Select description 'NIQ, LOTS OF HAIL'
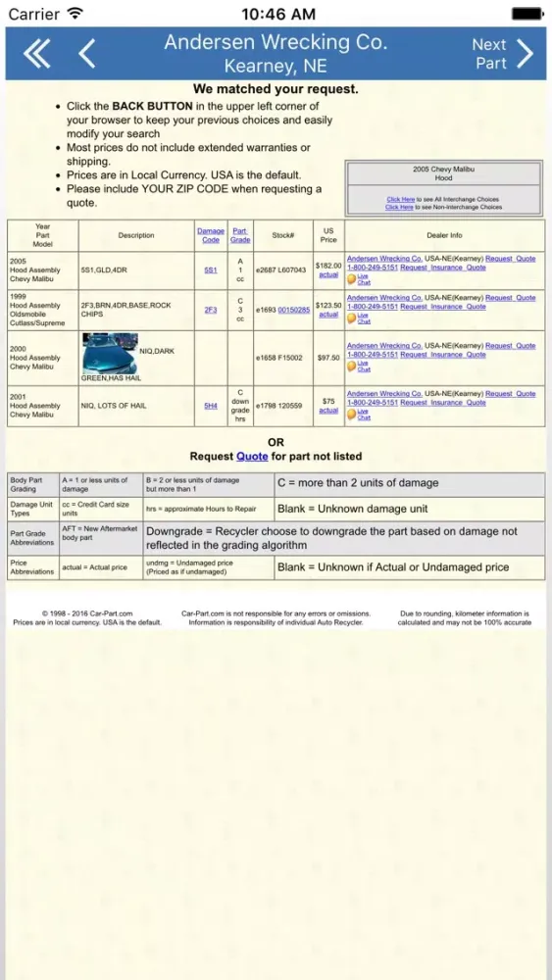Viewport: 552px width, 980px height. (114, 407)
